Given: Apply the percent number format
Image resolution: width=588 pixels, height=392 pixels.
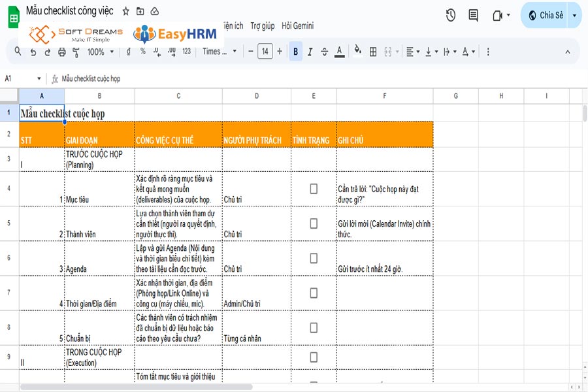Looking at the screenshot, I should pos(142,51).
